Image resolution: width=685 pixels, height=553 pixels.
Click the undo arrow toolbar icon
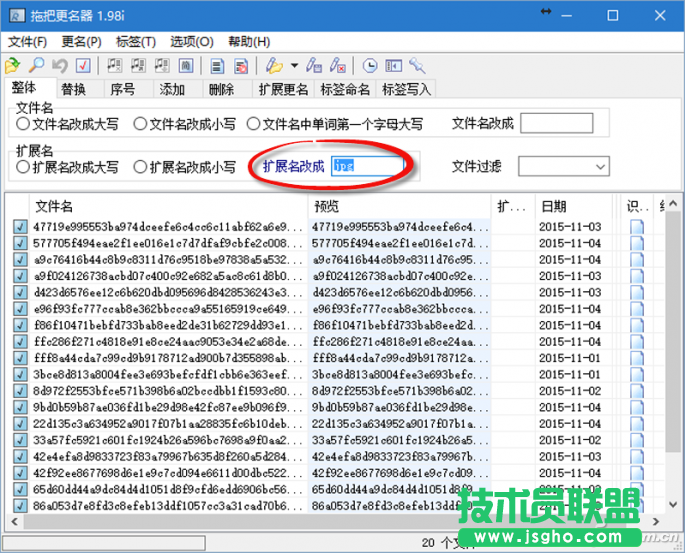tap(60, 66)
